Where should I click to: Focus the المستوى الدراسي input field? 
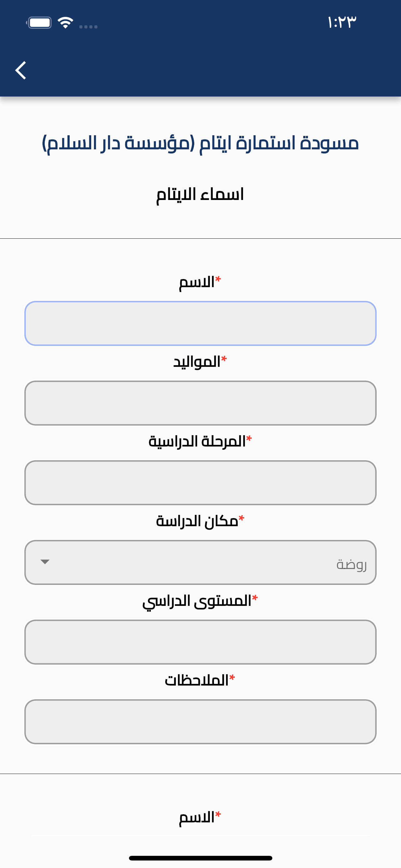click(200, 642)
